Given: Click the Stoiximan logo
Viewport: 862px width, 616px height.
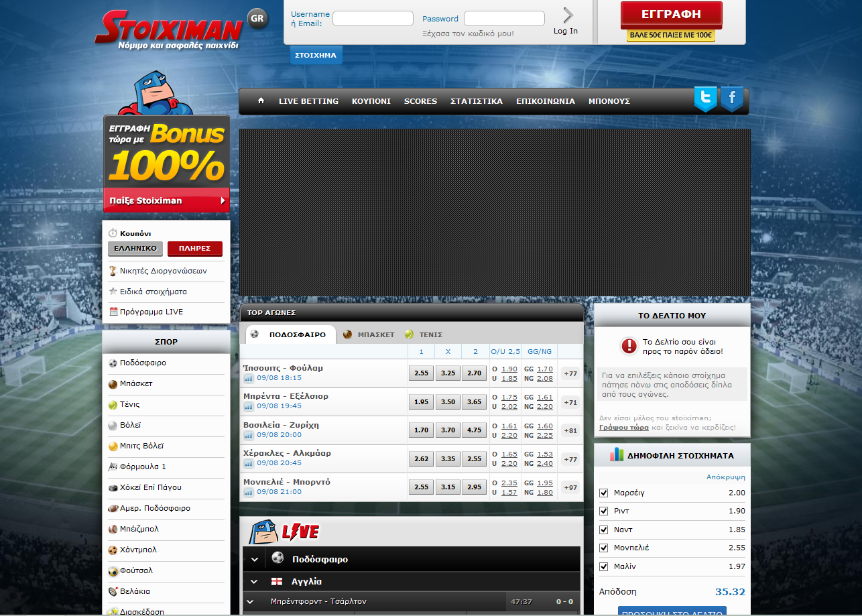Looking at the screenshot, I should pyautogui.click(x=168, y=31).
